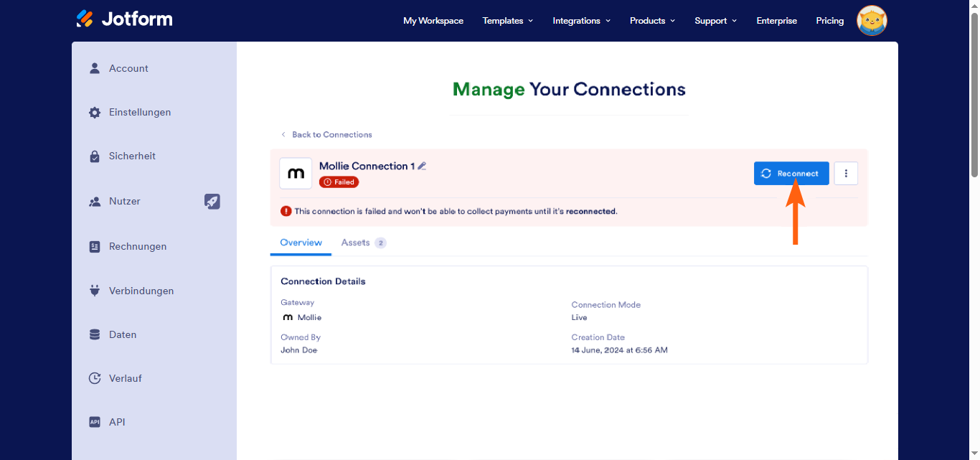Open the user avatar menu
Screen dimensions: 980x460
tap(872, 21)
